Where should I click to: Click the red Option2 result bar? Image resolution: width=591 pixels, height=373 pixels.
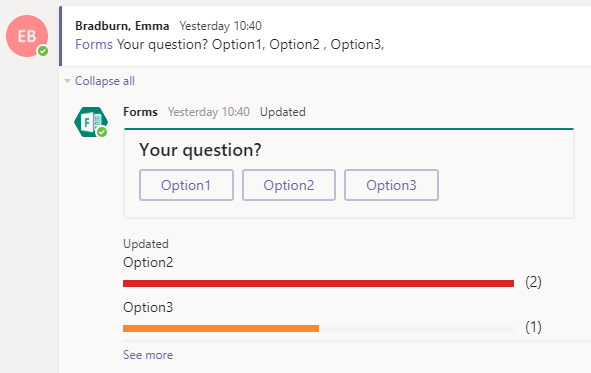pyautogui.click(x=318, y=283)
